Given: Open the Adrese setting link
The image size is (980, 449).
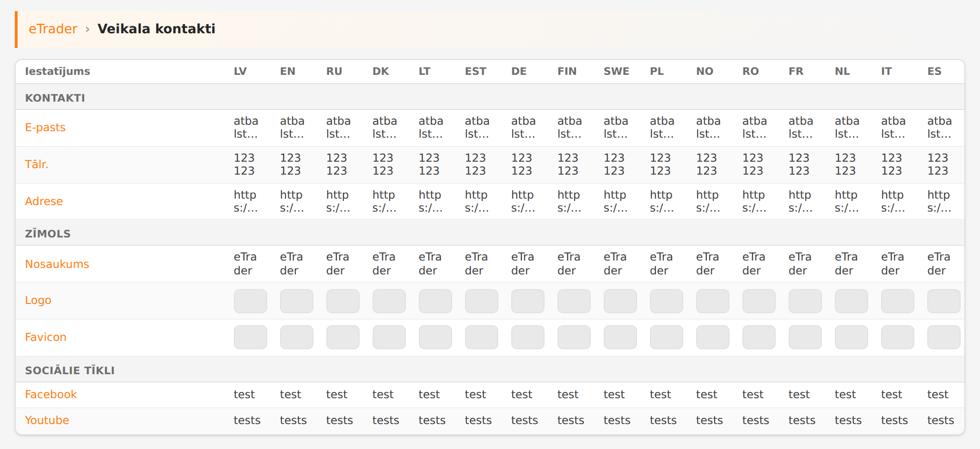Looking at the screenshot, I should tap(44, 201).
